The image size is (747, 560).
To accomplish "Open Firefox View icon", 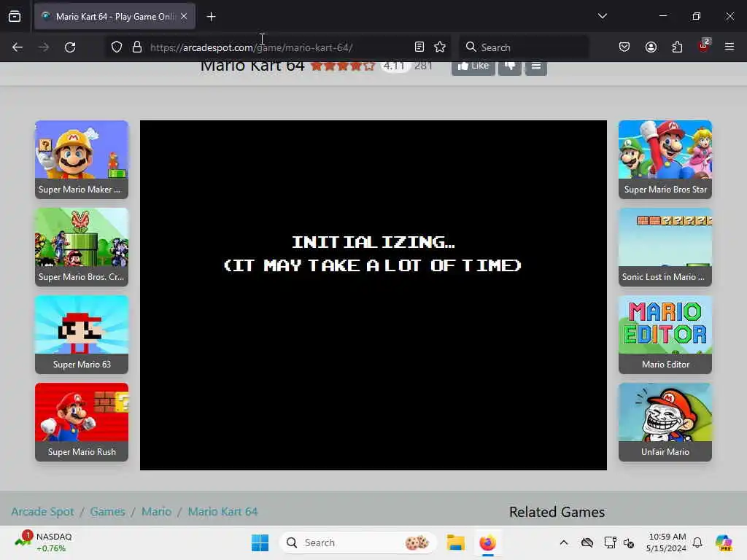I will point(15,17).
